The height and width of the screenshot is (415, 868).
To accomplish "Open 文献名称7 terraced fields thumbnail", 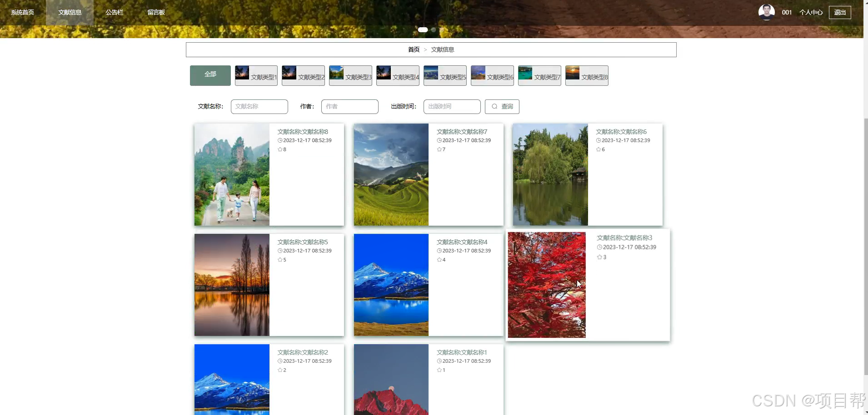I will 391,174.
